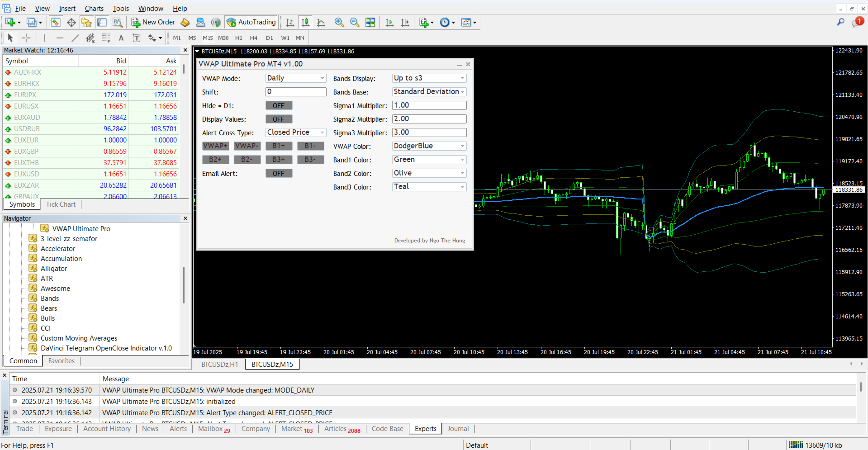The width and height of the screenshot is (868, 450).
Task: Select the text tool A
Action: click(121, 38)
